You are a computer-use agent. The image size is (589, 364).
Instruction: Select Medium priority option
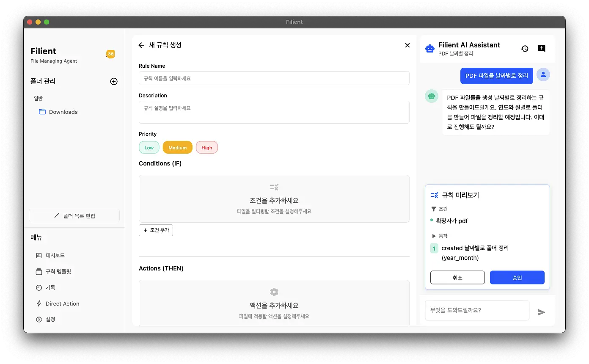click(177, 147)
